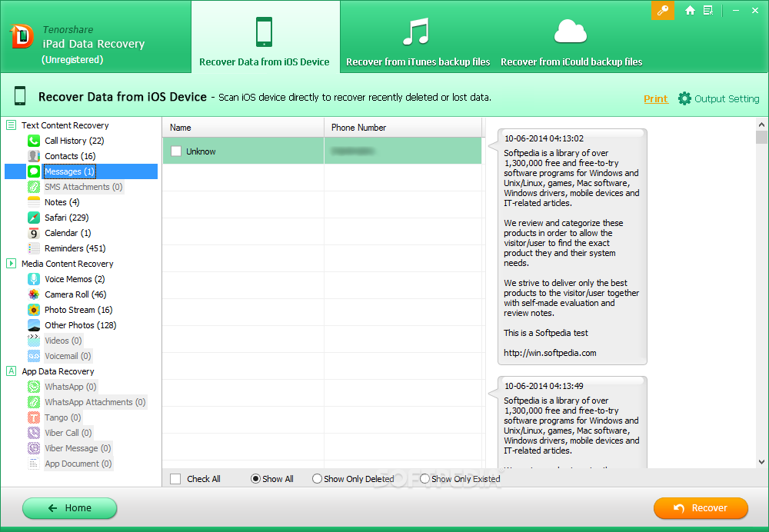Screen dimensions: 769x532
Task: Click the SMS Attachments icon
Action: coord(34,187)
